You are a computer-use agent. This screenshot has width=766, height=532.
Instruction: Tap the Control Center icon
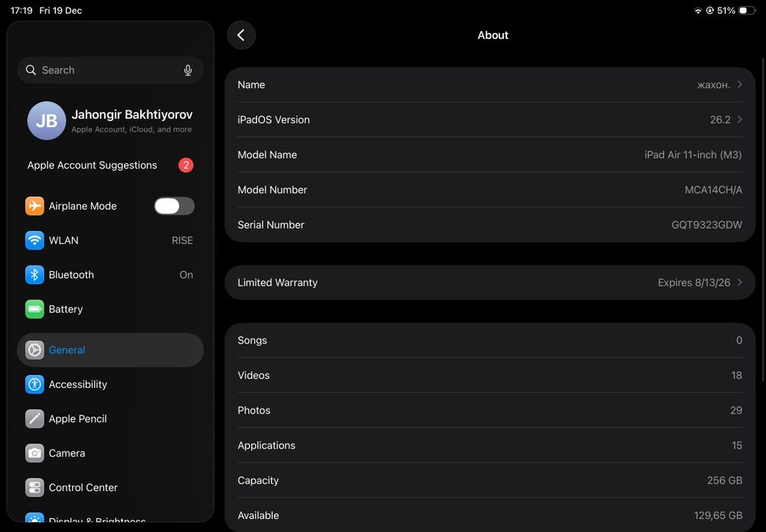coord(34,488)
